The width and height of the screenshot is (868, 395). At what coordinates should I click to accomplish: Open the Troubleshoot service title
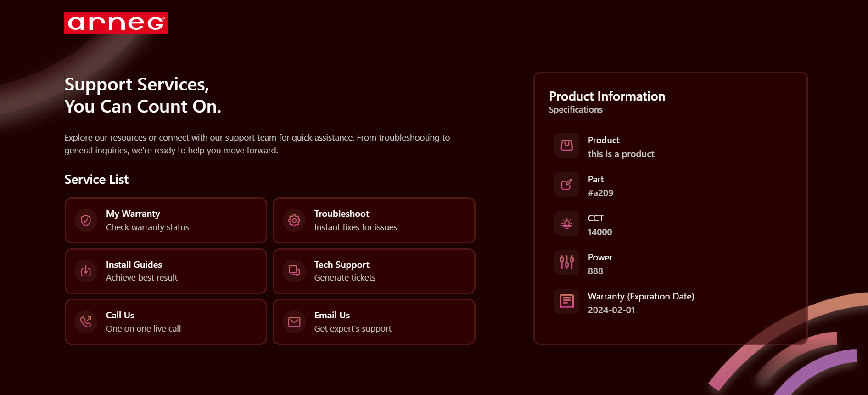342,214
